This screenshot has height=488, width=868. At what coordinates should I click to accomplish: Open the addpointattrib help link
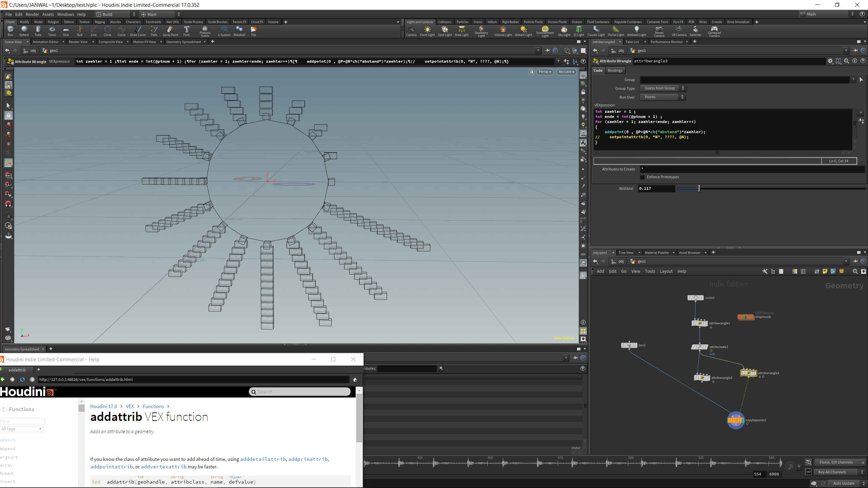click(x=112, y=467)
